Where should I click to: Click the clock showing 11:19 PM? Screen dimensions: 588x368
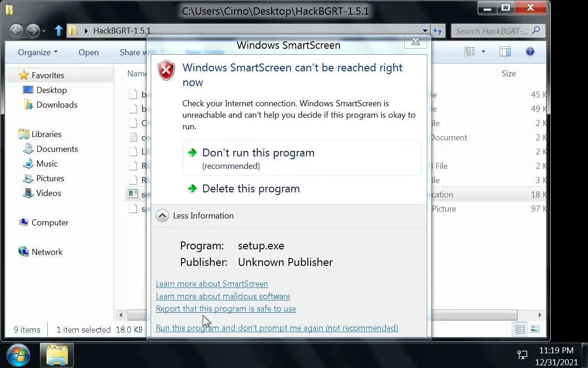click(556, 350)
